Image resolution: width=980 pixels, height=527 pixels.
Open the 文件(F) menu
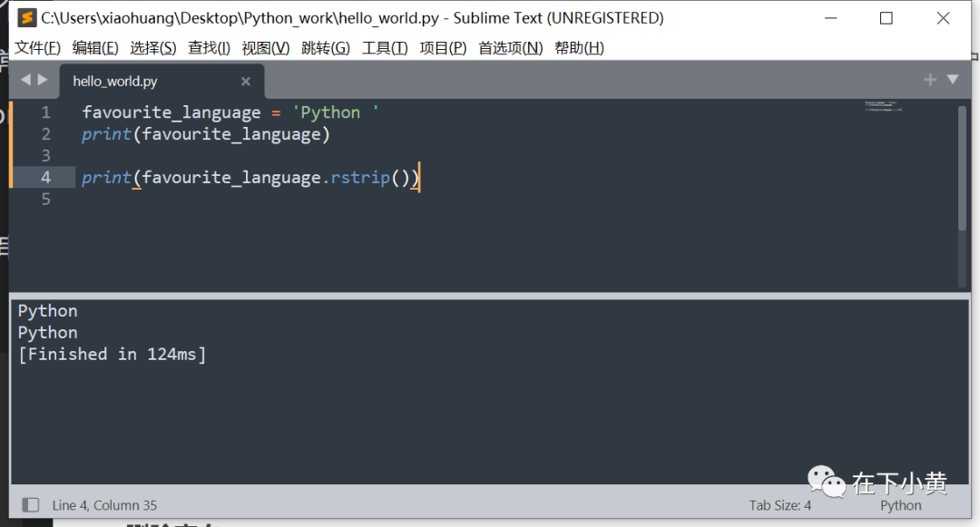[x=37, y=48]
